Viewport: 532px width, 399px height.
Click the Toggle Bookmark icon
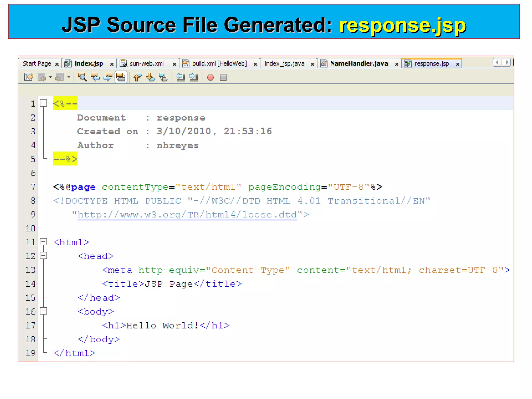(163, 77)
